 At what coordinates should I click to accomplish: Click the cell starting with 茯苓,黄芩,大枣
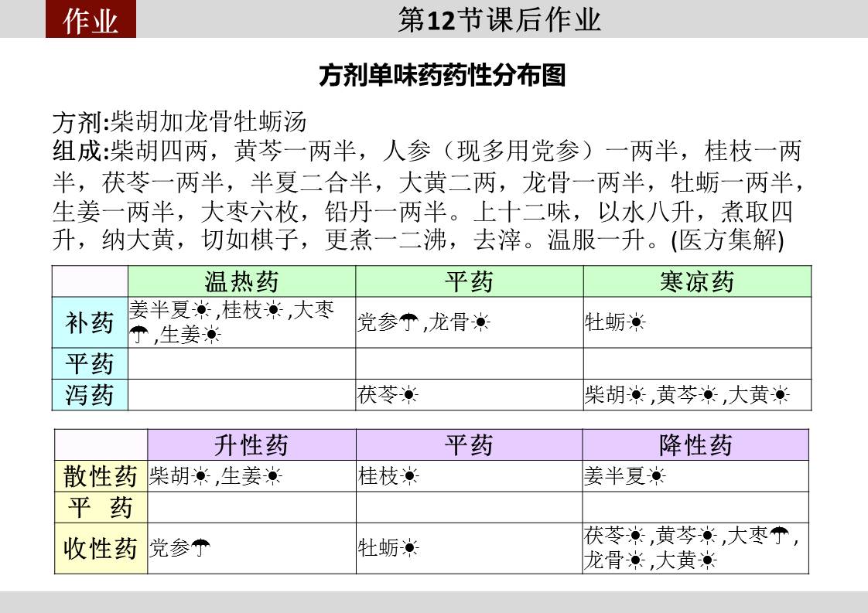[x=695, y=548]
